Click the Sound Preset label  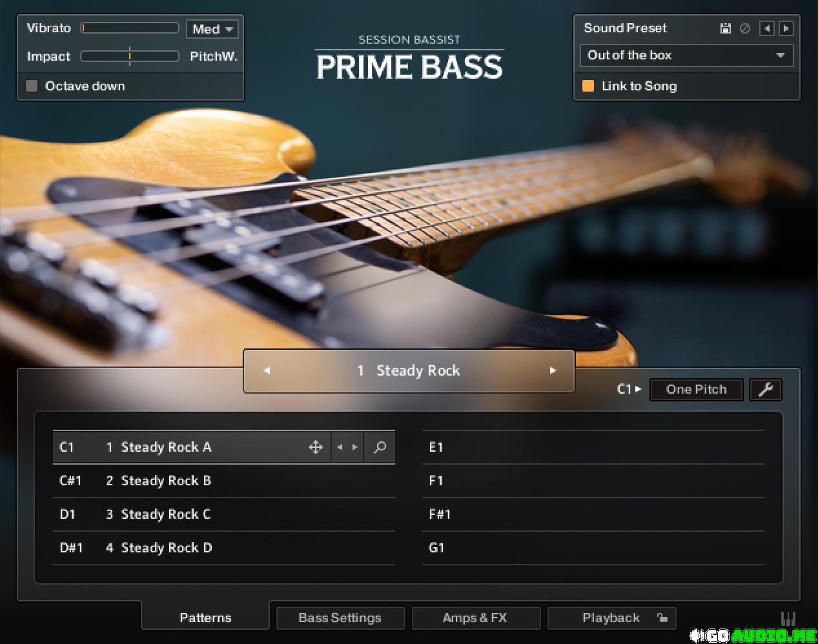625,28
